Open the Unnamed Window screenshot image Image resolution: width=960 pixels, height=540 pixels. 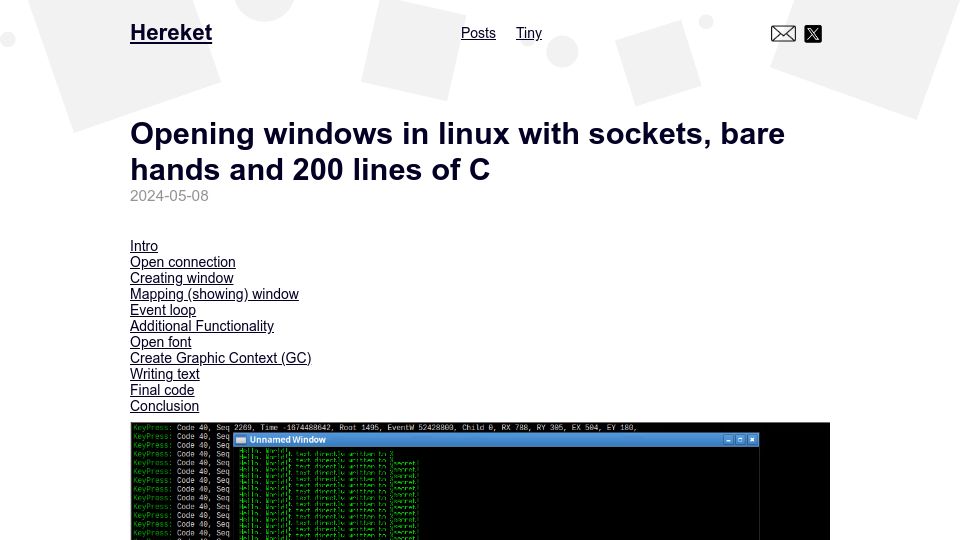[x=480, y=481]
